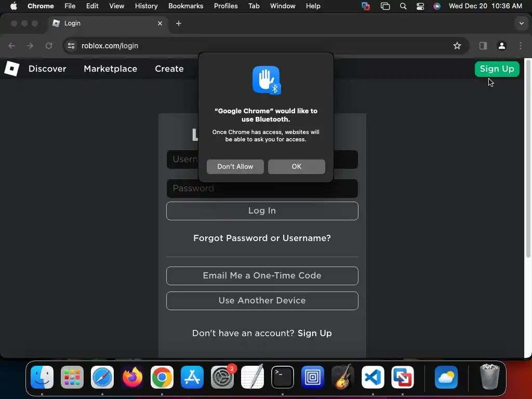This screenshot has width=532, height=399.
Task: Open System Settings in the Dock
Action: coord(222,377)
